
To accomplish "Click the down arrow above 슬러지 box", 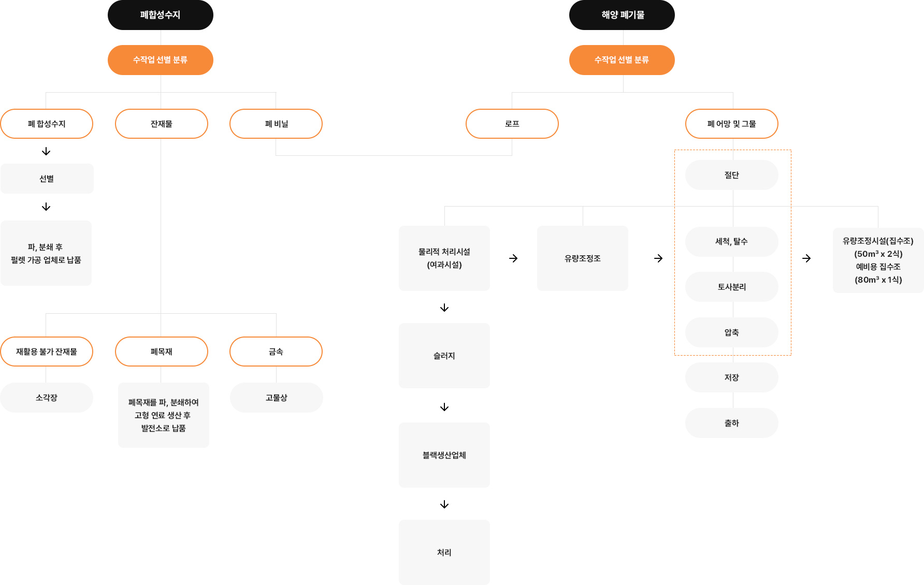I will (444, 308).
